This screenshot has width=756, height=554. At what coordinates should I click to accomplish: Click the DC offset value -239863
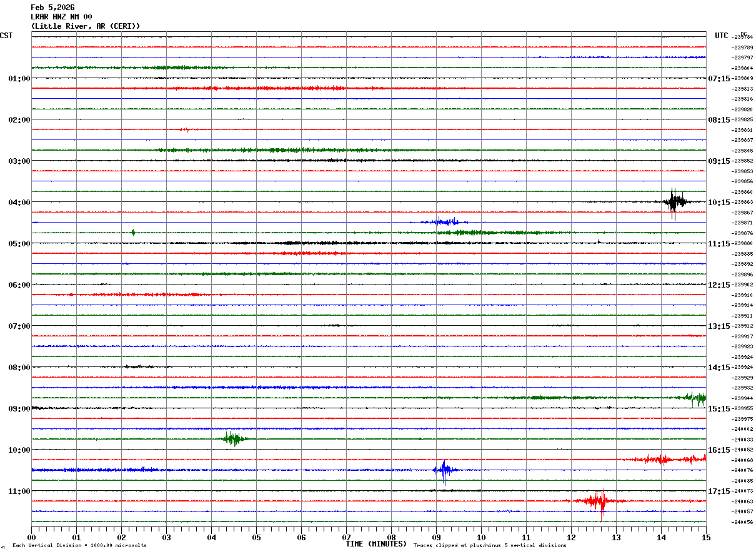(742, 203)
